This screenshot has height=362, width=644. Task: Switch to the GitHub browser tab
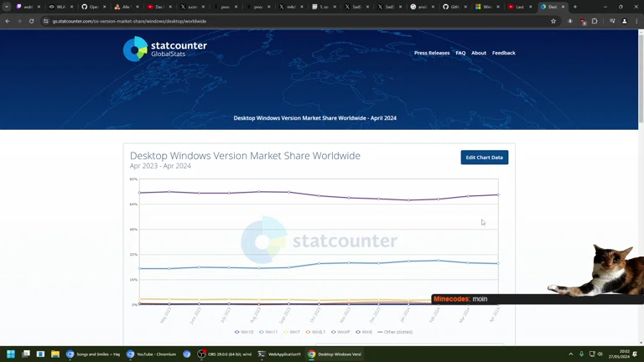click(454, 7)
